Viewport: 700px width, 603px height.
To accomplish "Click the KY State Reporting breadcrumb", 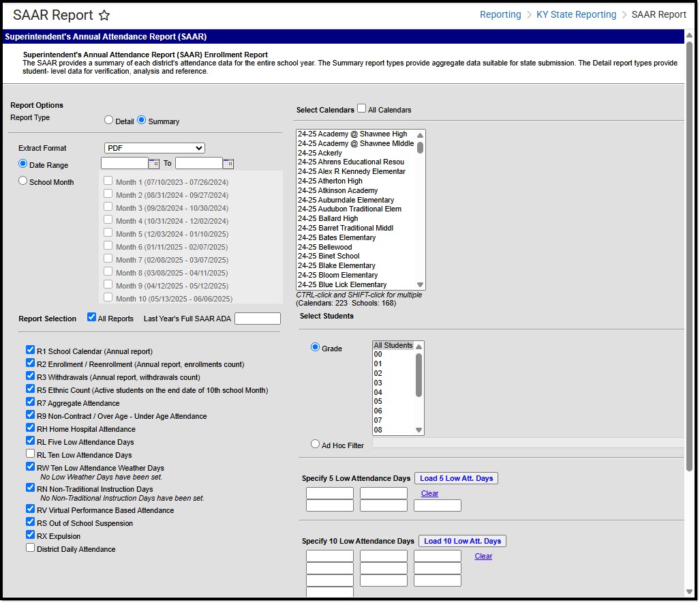I will click(576, 15).
